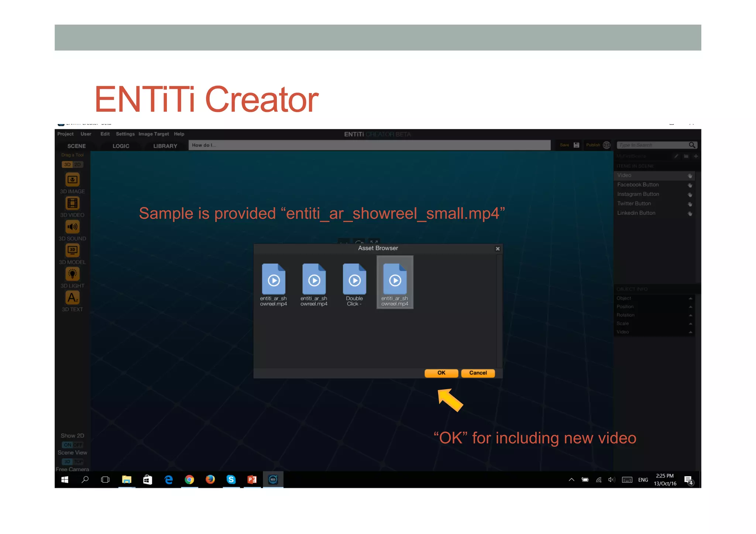
Task: Click the 'How do I...' input field
Action: point(369,145)
